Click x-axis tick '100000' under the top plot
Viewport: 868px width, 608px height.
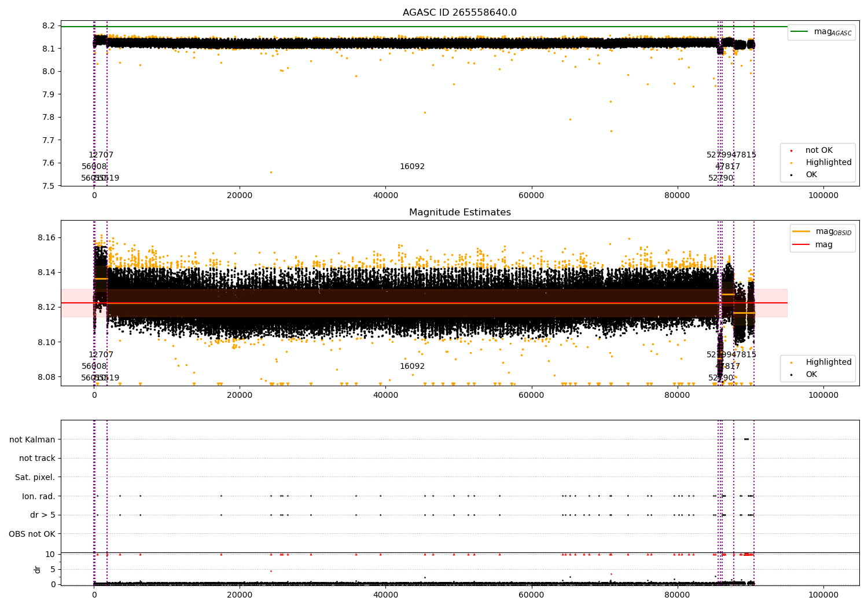click(823, 196)
